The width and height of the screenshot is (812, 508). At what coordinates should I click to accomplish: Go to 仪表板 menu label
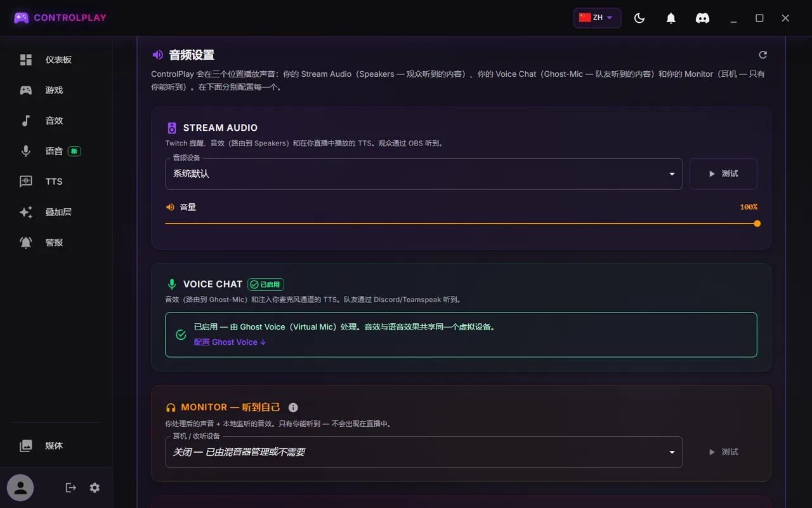coord(58,60)
